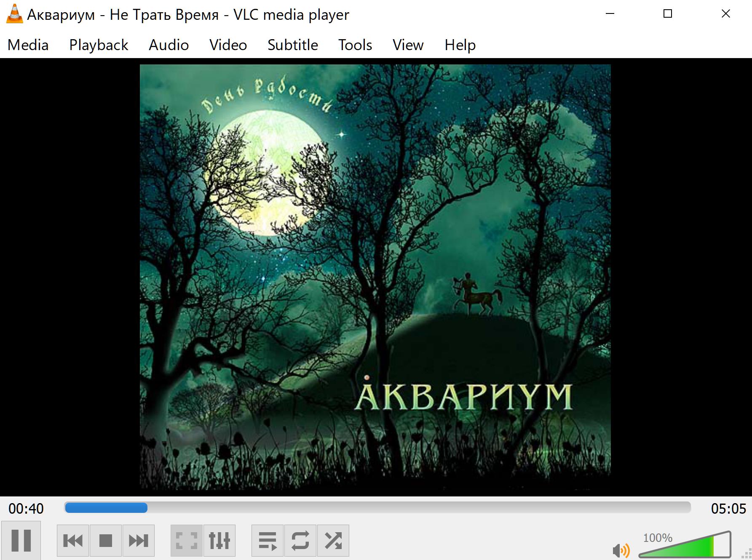This screenshot has height=560, width=752.
Task: Expand the Audio menu
Action: [169, 45]
